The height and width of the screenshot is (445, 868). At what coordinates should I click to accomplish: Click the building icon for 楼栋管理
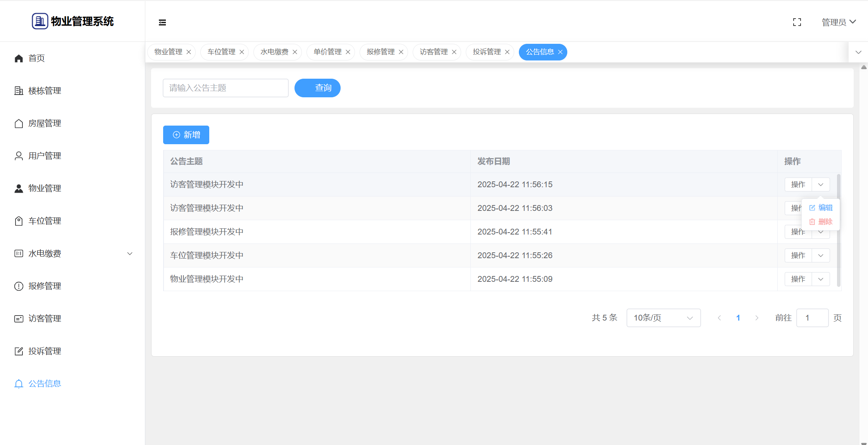click(x=19, y=91)
